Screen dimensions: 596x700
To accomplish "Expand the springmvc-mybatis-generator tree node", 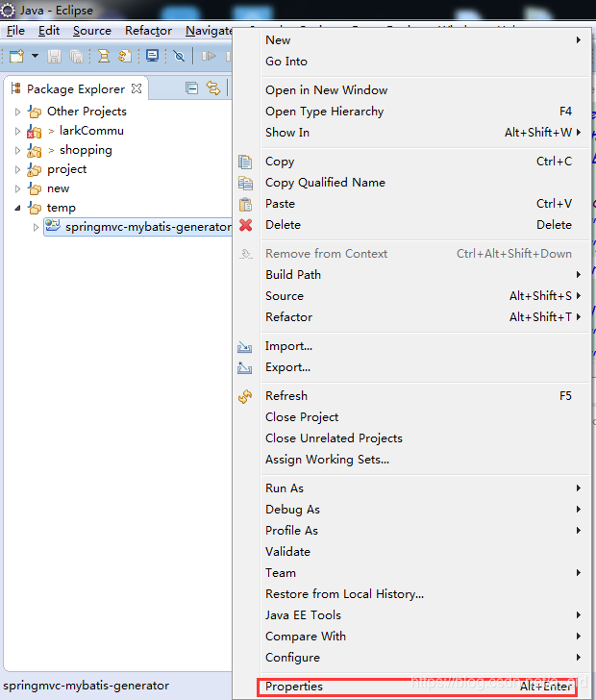I will (36, 227).
